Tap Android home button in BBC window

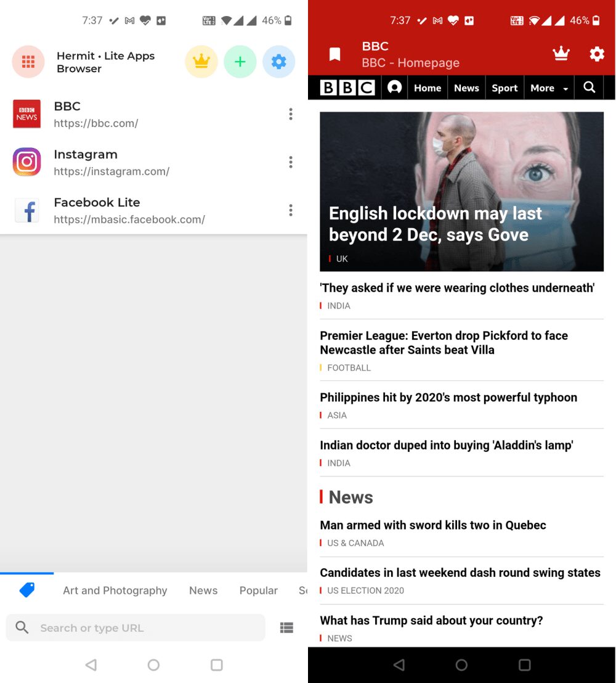point(461,665)
